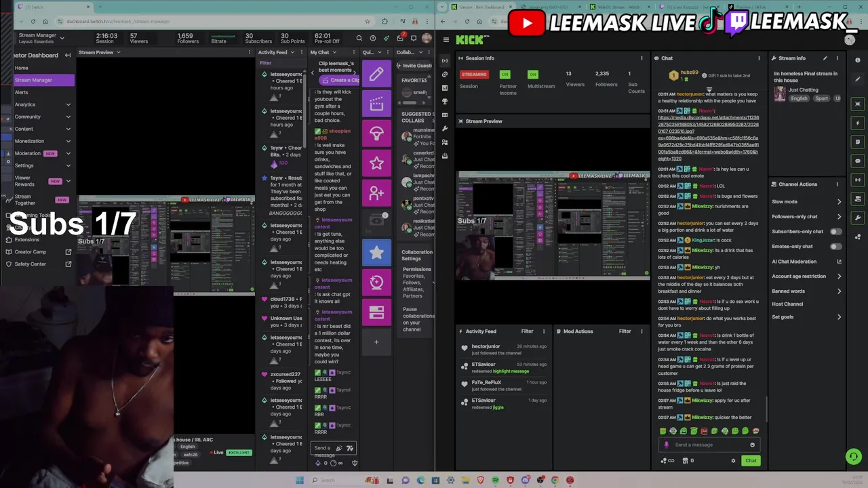Open Kick Session Info options kebab

click(642, 58)
